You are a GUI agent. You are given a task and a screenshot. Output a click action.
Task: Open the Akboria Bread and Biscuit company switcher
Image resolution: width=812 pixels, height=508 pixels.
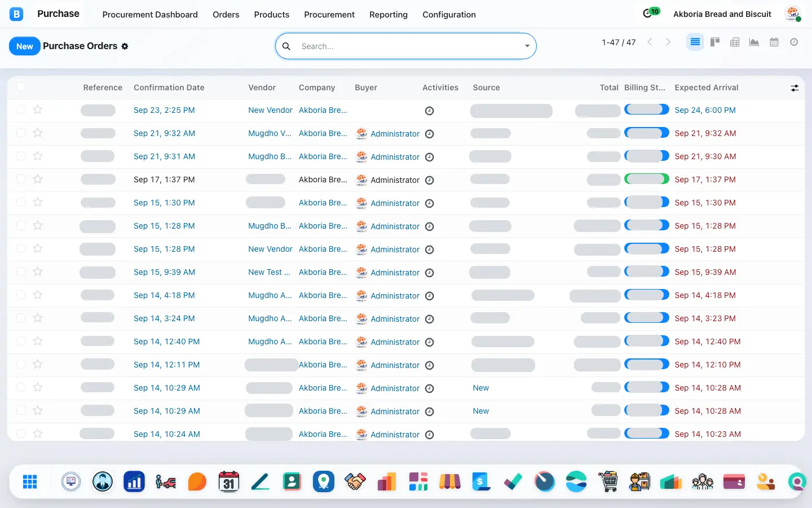click(722, 14)
